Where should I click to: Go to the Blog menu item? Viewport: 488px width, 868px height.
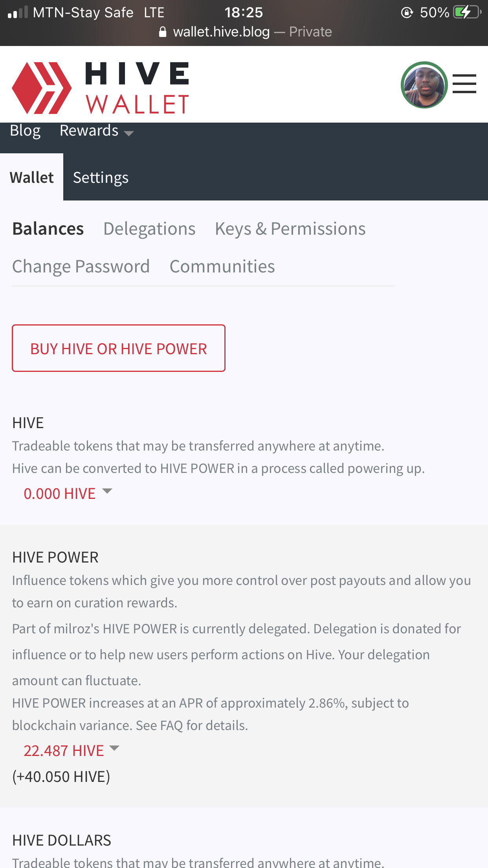[x=25, y=131]
